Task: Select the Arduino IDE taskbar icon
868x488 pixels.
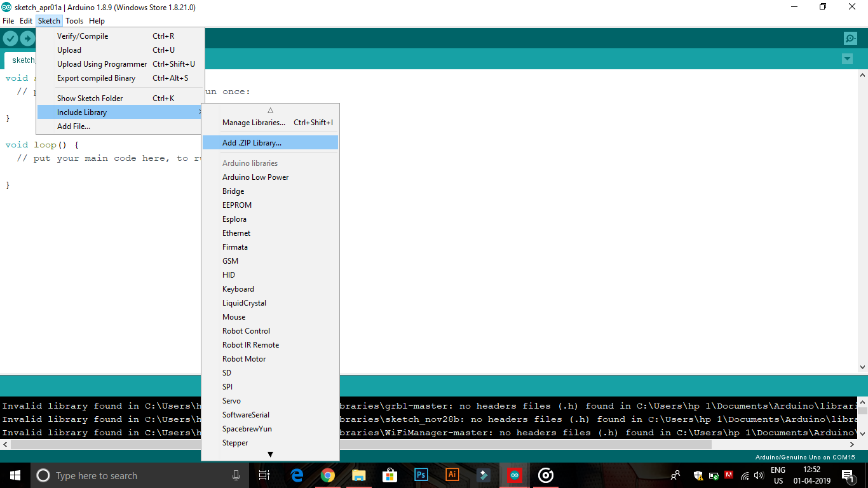Action: click(513, 475)
